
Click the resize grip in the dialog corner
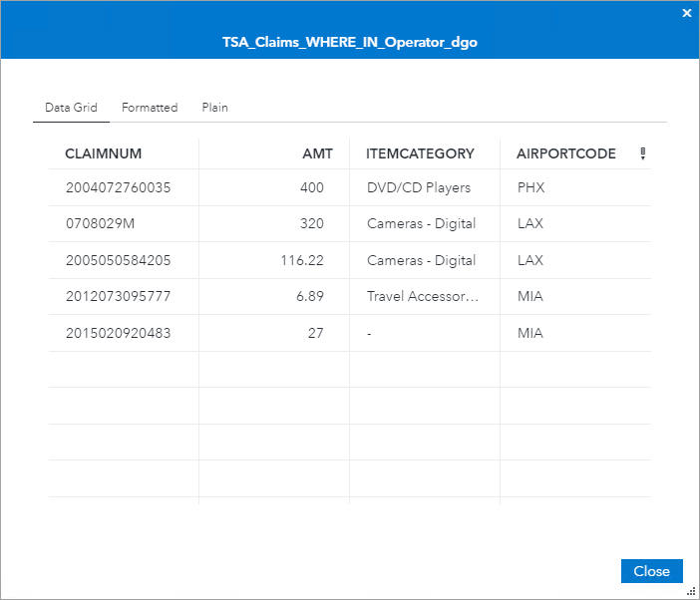tap(691, 591)
